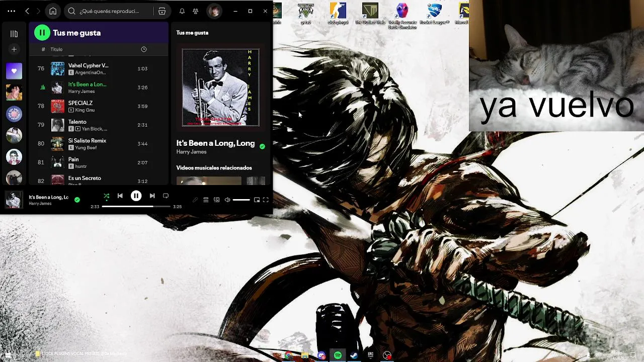Open 'It's Been a Long, Long' title in side panel
This screenshot has height=362, width=644.
click(215, 143)
